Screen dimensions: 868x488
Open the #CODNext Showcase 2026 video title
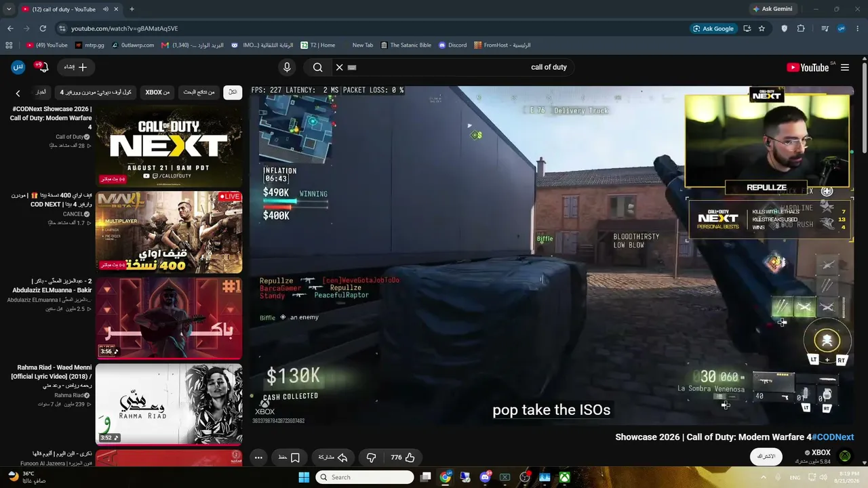tap(52, 118)
